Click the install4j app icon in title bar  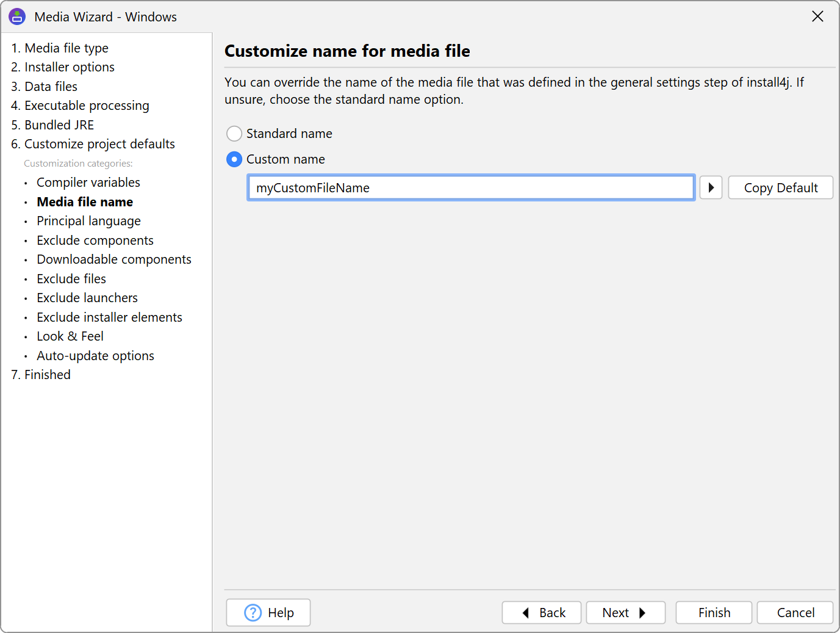pos(17,16)
